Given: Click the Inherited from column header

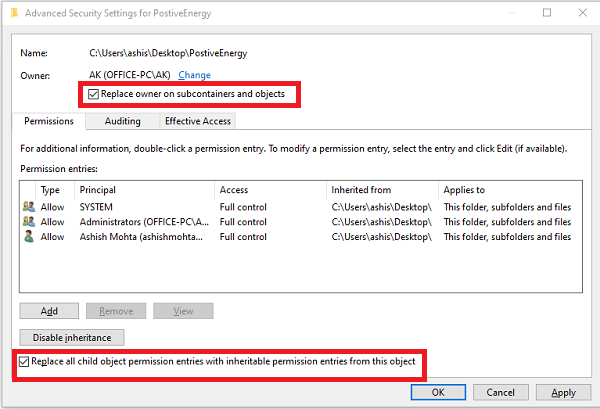Looking at the screenshot, I should pyautogui.click(x=383, y=189).
